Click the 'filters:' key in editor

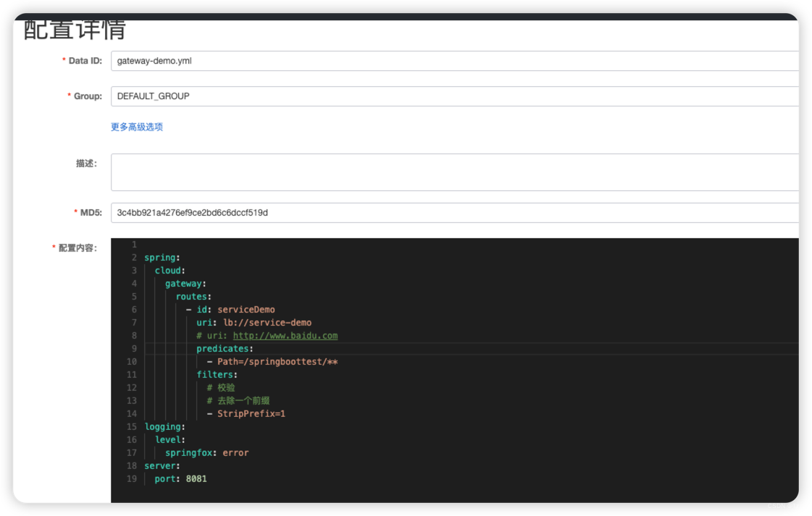point(217,375)
